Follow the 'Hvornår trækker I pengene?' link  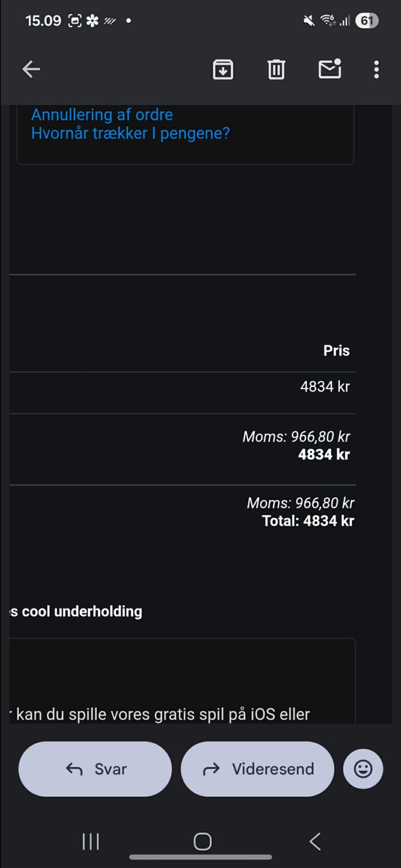(130, 133)
